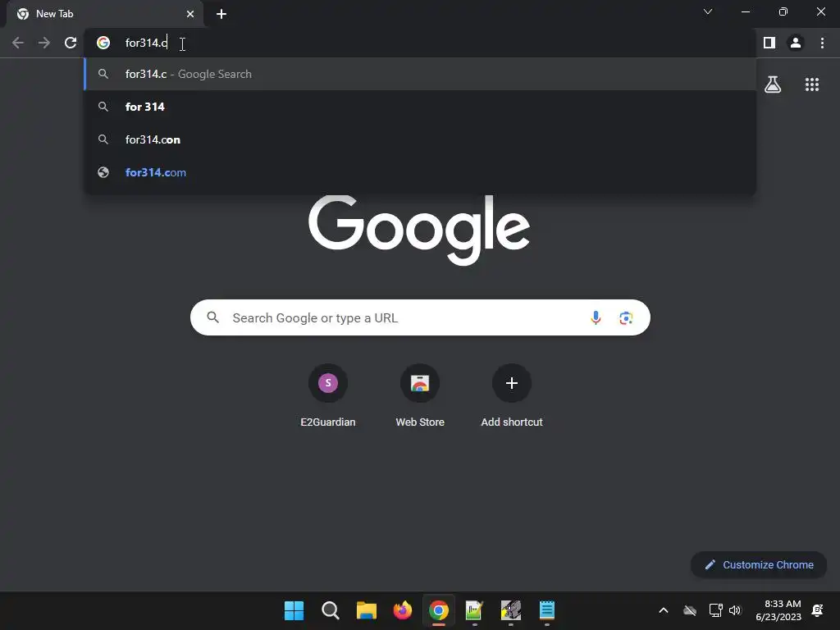Reload the page with the refresh icon
Screen dimensions: 840x630
coord(71,43)
